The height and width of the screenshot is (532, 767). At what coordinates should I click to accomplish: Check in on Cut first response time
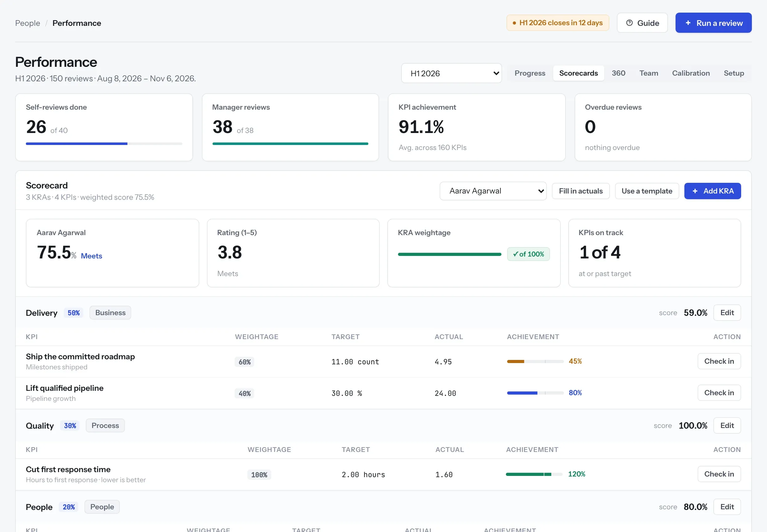[719, 474]
